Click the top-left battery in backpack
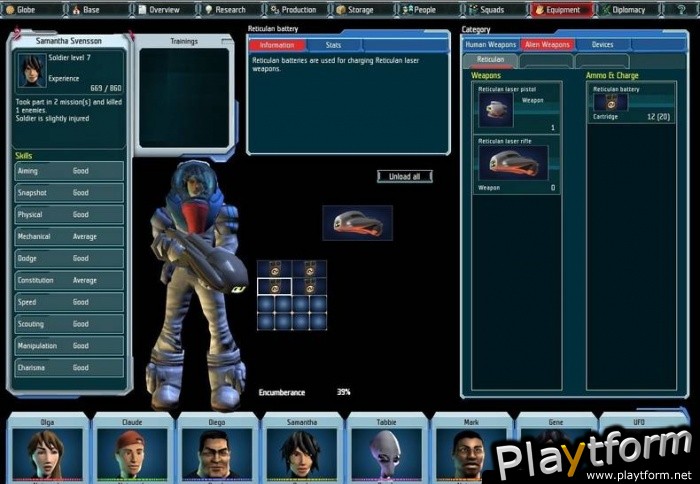 tap(275, 269)
